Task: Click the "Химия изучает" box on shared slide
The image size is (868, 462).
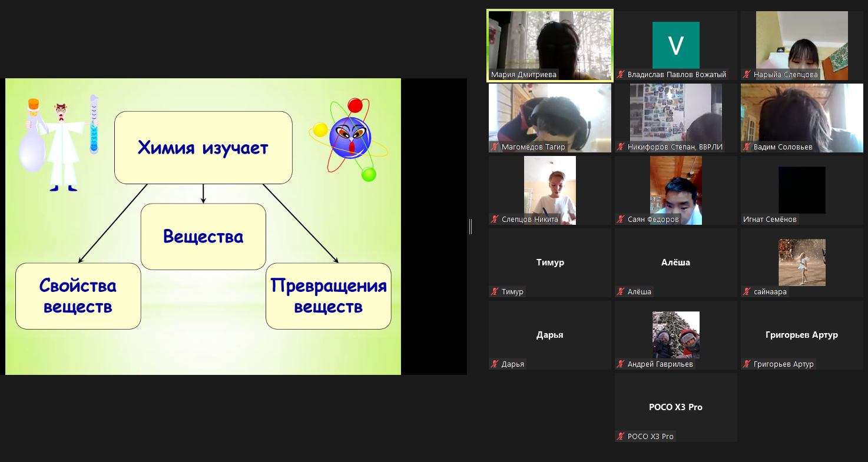Action: point(203,148)
